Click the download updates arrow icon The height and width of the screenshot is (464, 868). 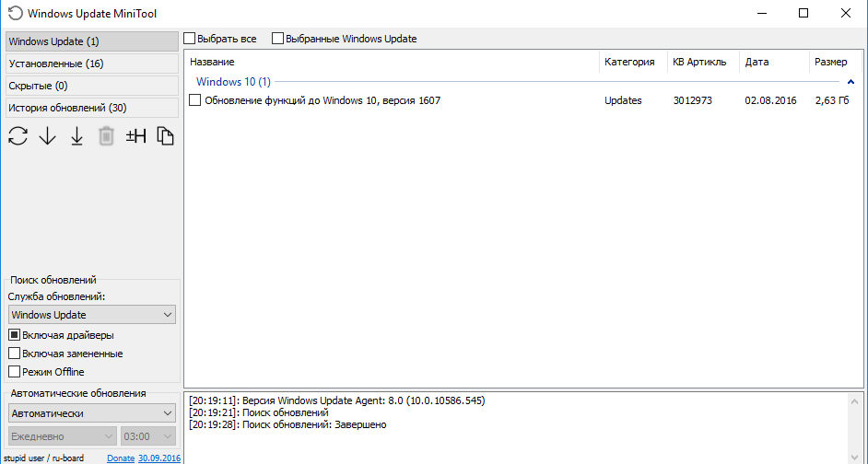coord(48,135)
